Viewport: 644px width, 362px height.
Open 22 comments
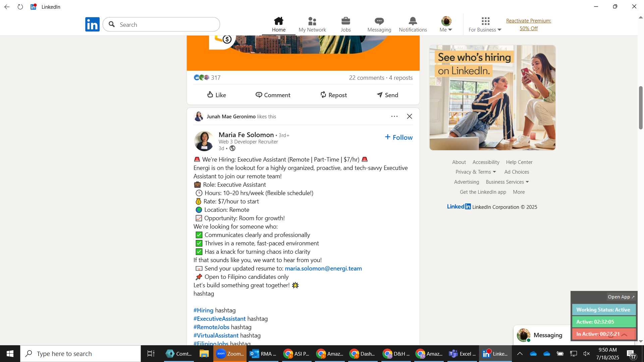tap(367, 77)
